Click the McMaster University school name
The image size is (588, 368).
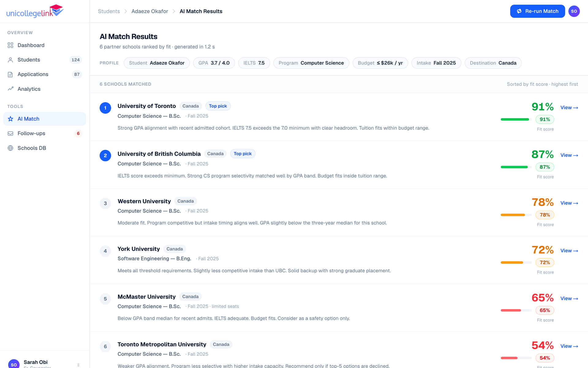pyautogui.click(x=147, y=297)
